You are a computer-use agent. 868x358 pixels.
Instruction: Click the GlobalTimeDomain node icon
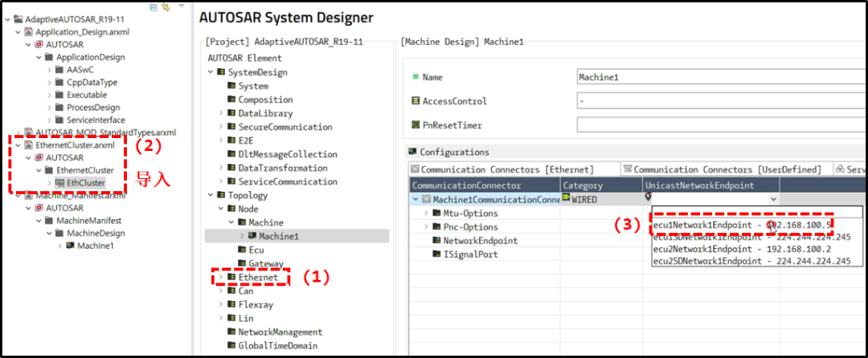[231, 346]
